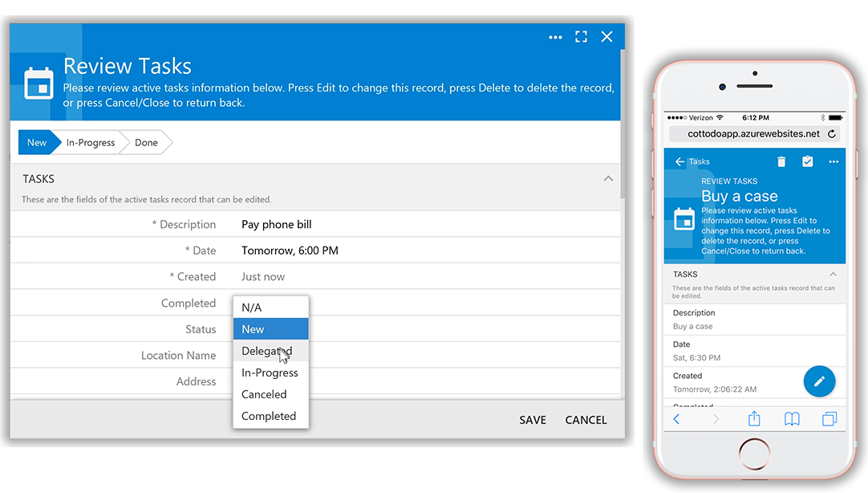The image size is (868, 493).
Task: Tap the blue pencil edit button
Action: 819,381
